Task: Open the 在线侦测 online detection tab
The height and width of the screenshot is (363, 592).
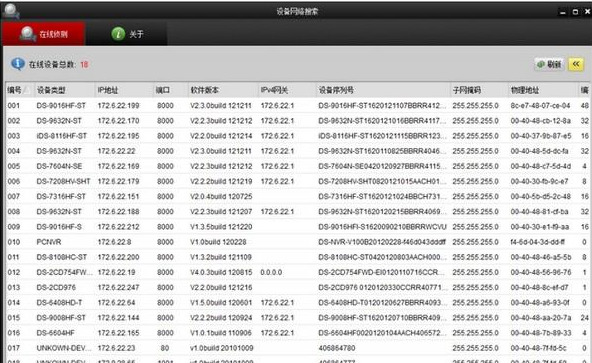Action: click(x=43, y=34)
